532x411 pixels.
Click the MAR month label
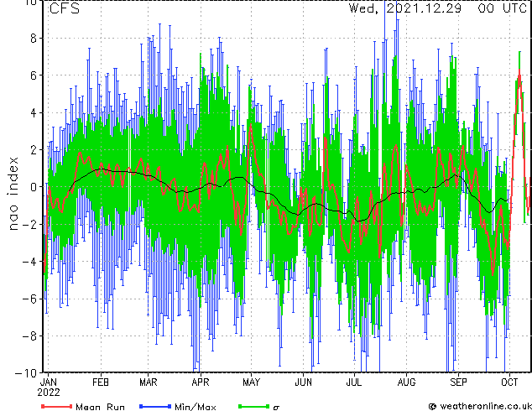point(149,382)
